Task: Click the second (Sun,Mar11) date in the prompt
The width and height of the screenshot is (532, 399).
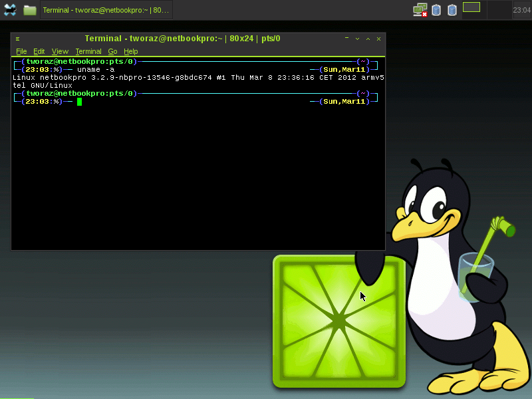Action: coord(344,102)
